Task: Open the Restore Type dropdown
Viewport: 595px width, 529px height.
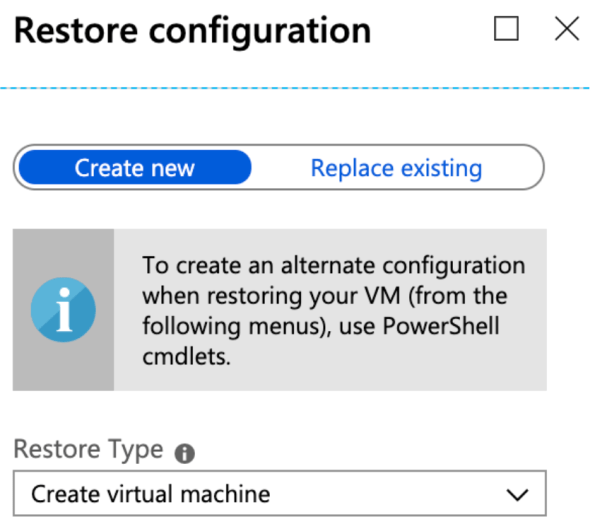Action: point(280,493)
